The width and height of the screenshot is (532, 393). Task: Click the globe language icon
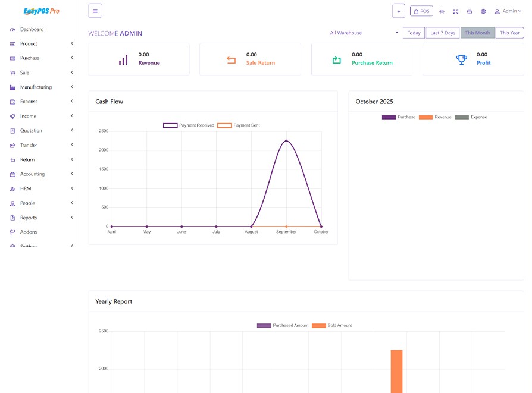483,11
